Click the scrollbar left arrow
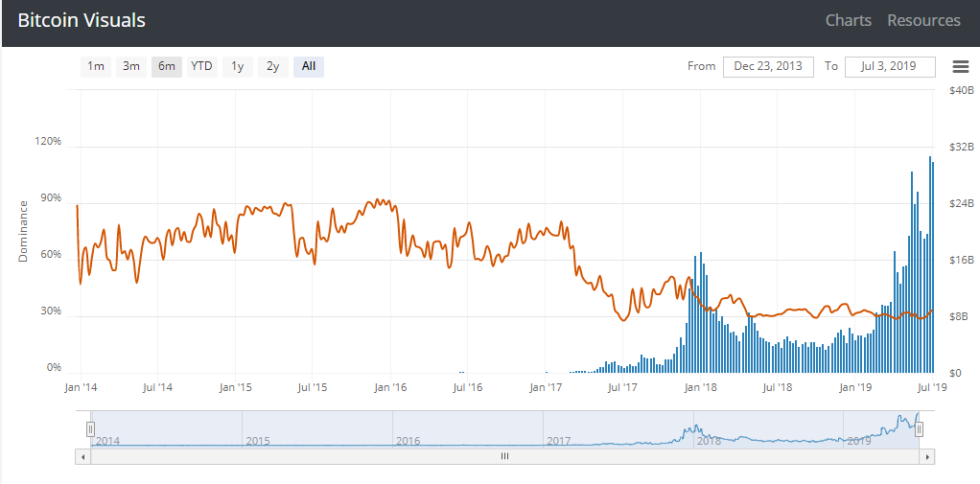980x484 pixels. point(82,456)
